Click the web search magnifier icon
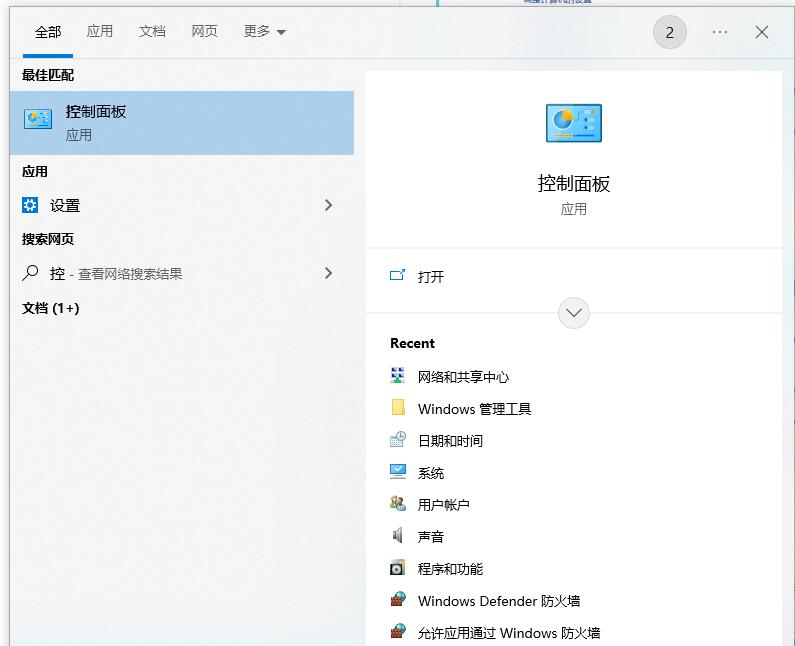This screenshot has width=795, height=646. click(30, 273)
